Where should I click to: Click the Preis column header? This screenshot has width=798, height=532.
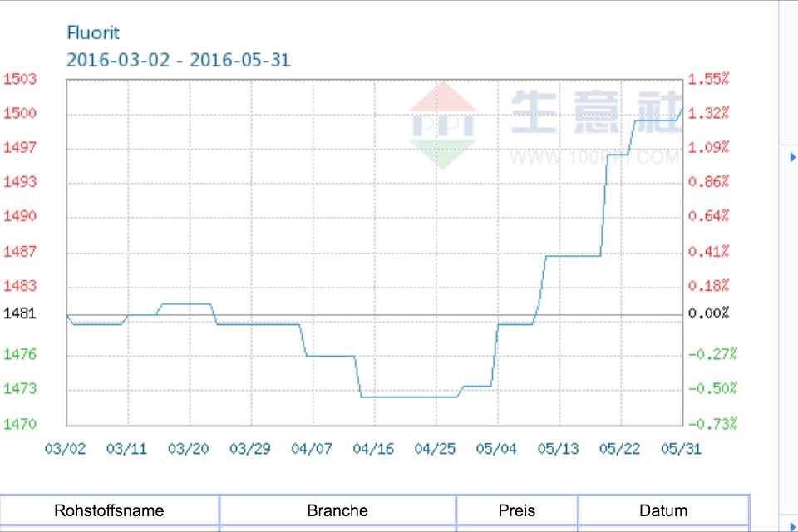516,510
